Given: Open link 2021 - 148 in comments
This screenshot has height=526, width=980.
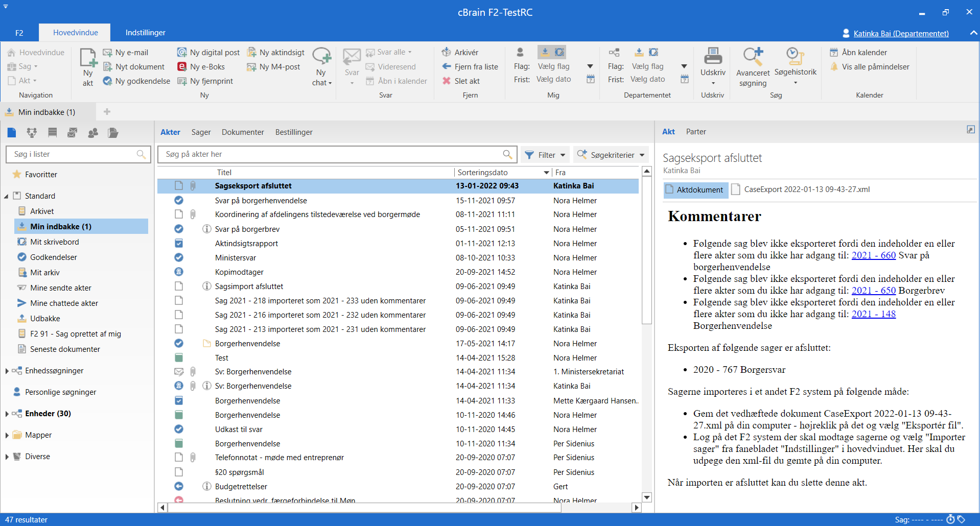Looking at the screenshot, I should [x=873, y=314].
